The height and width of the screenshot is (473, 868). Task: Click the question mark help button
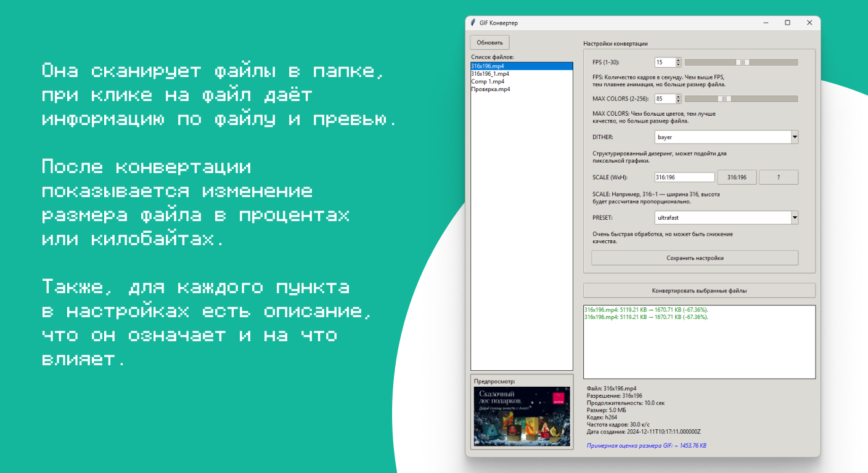coord(779,177)
